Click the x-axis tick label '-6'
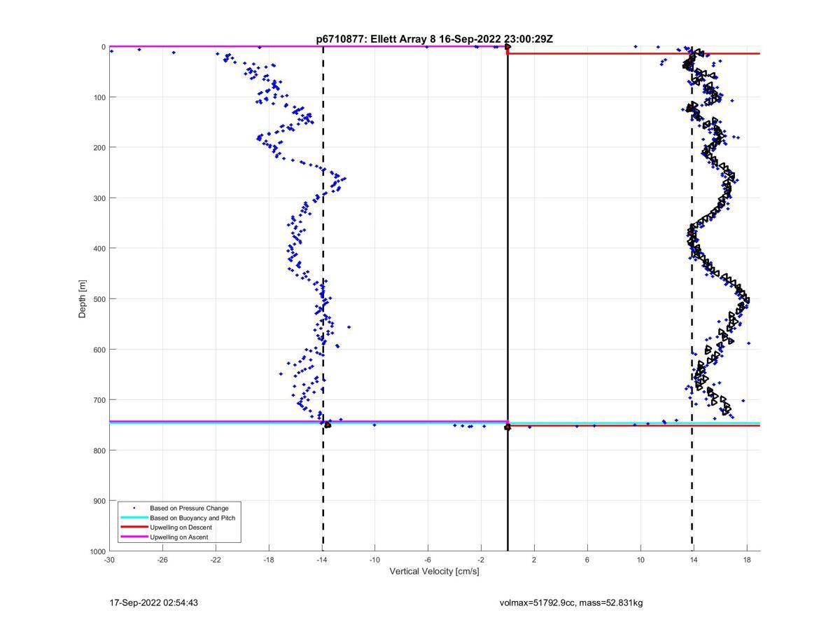Image resolution: width=840 pixels, height=620 pixels. [428, 560]
